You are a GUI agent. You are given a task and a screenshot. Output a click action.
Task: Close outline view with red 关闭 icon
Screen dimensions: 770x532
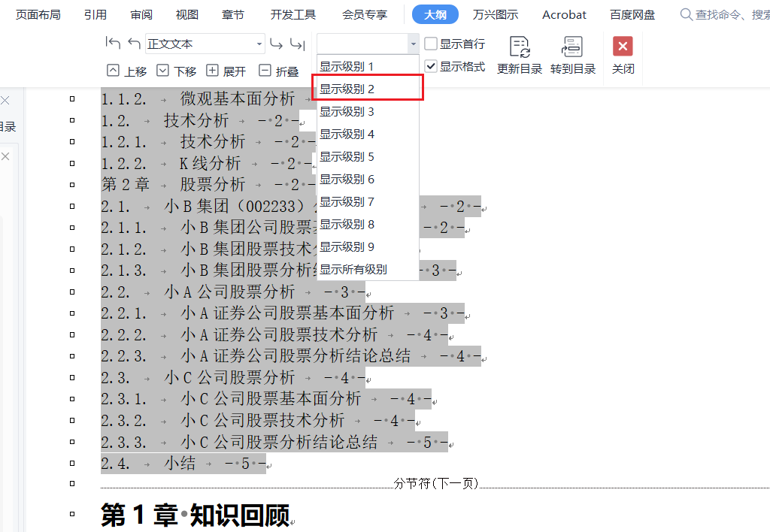coord(623,47)
